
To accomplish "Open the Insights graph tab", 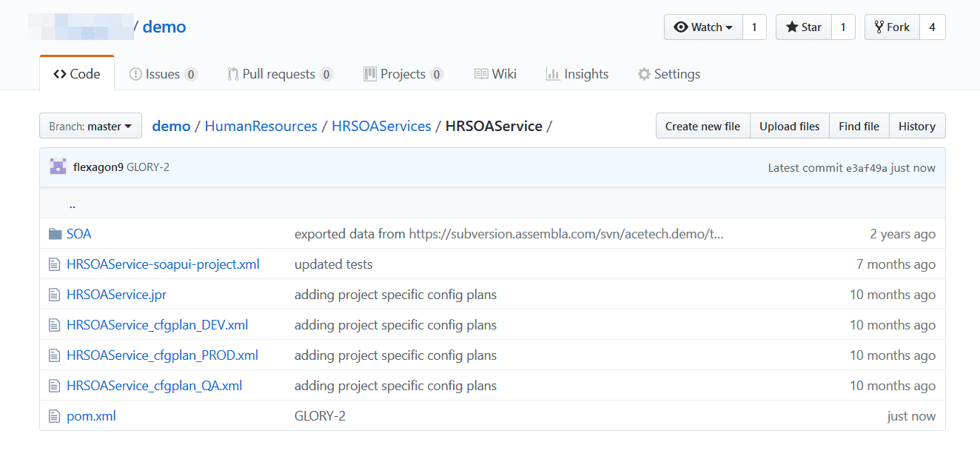I will coord(577,74).
